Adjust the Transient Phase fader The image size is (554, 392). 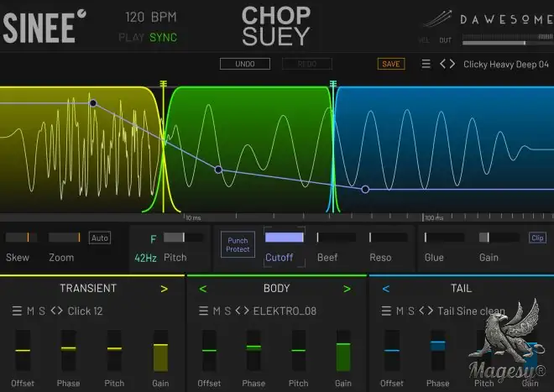[x=68, y=350]
